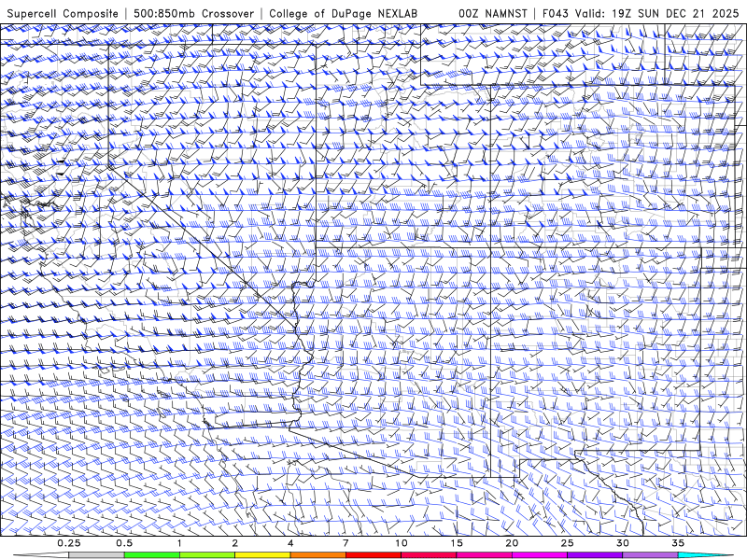The height and width of the screenshot is (560, 747).
Task: Click the "College of DuPage NEXLAB" label
Action: 343,13
